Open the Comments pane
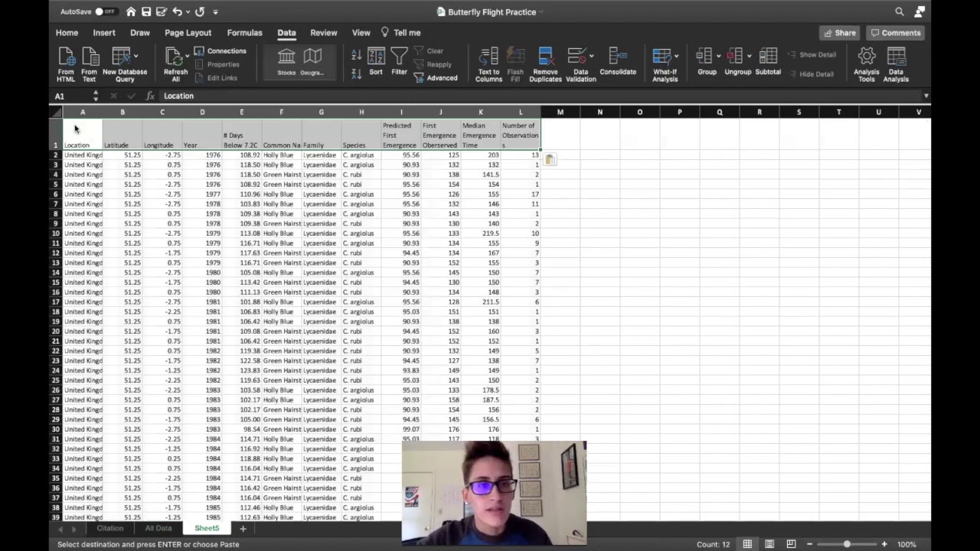 pyautogui.click(x=895, y=33)
